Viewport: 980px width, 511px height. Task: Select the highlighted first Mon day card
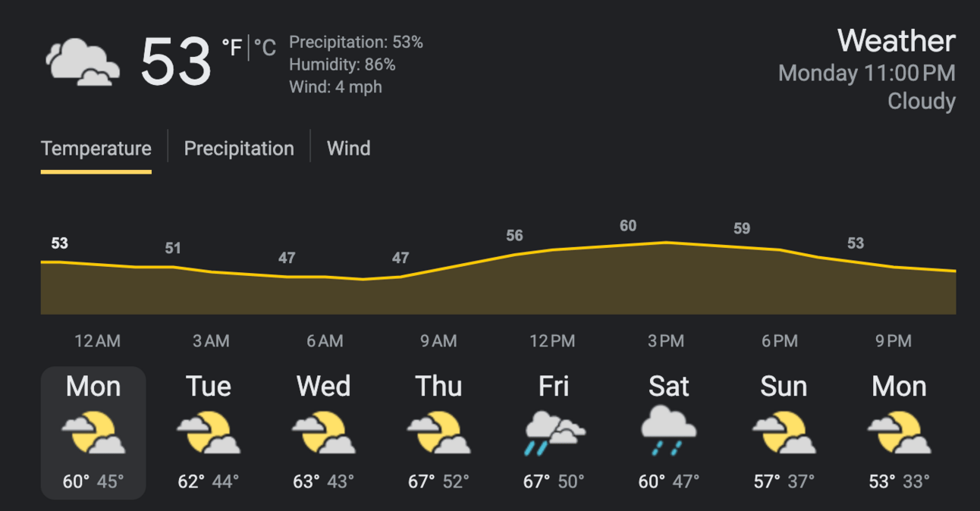pyautogui.click(x=93, y=433)
